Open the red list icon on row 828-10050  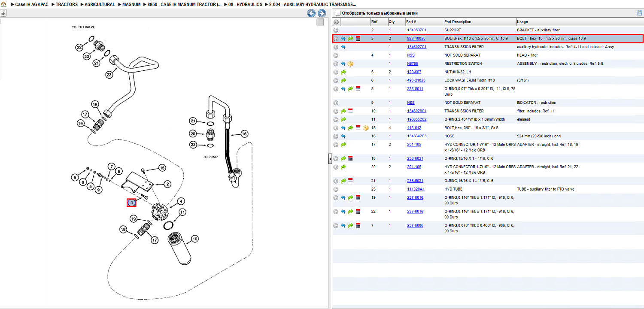(358, 39)
